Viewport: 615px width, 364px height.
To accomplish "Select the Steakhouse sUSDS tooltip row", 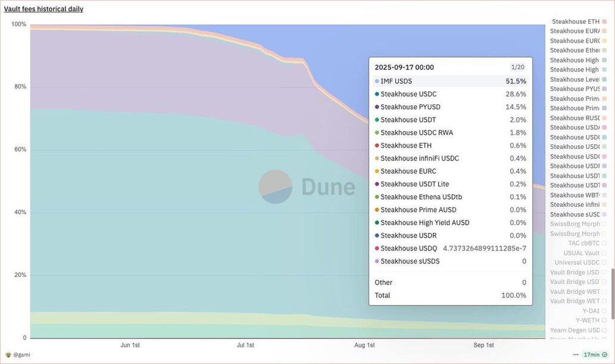I will pos(451,261).
